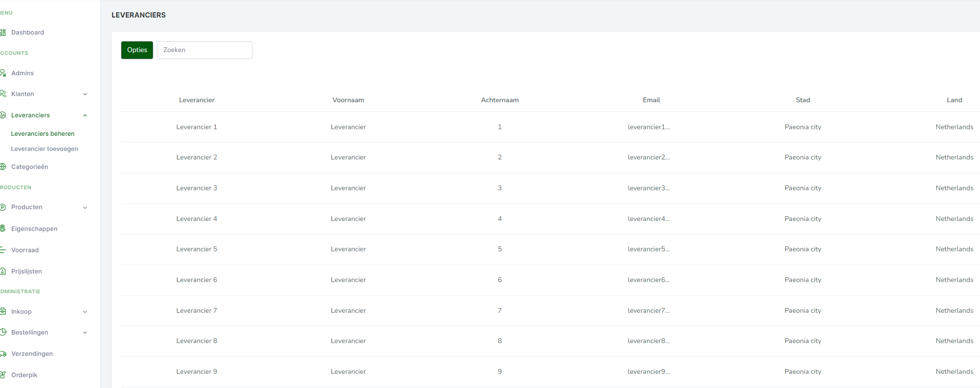Click the Inkoop printer icon
This screenshot has height=388, width=980.
tap(3, 311)
